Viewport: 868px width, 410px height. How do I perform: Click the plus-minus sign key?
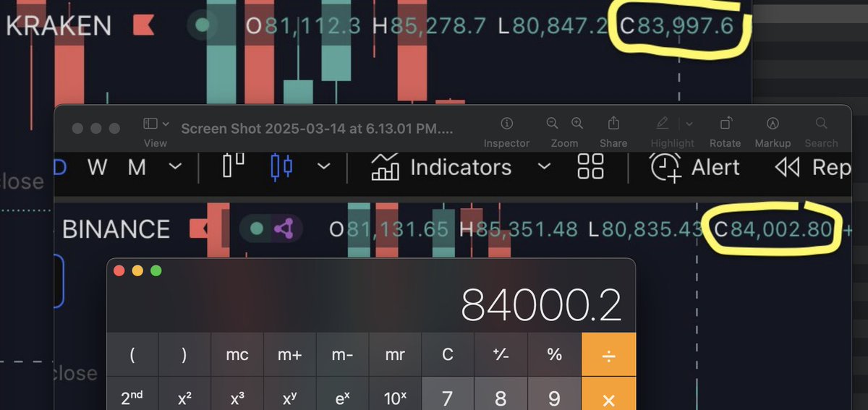coord(501,355)
